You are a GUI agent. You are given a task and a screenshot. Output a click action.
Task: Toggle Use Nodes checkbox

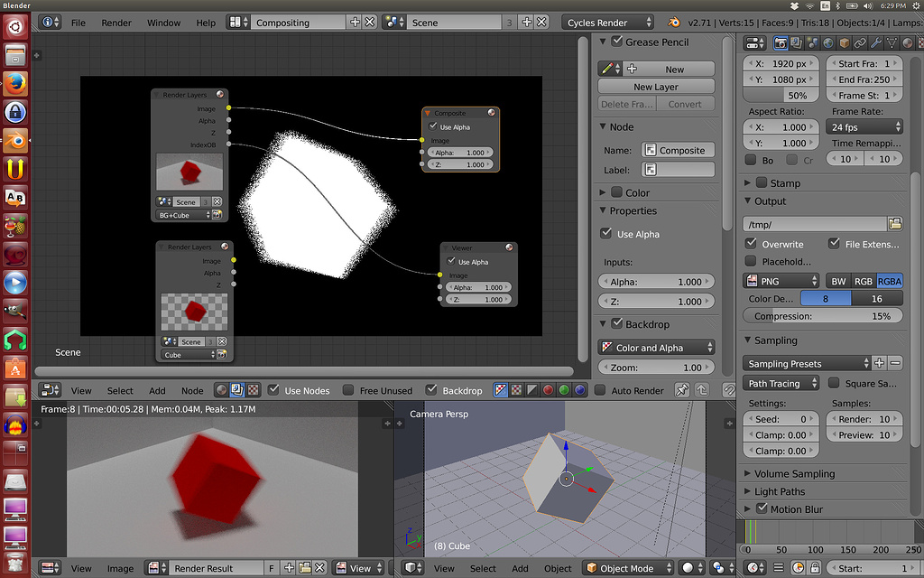click(x=273, y=390)
